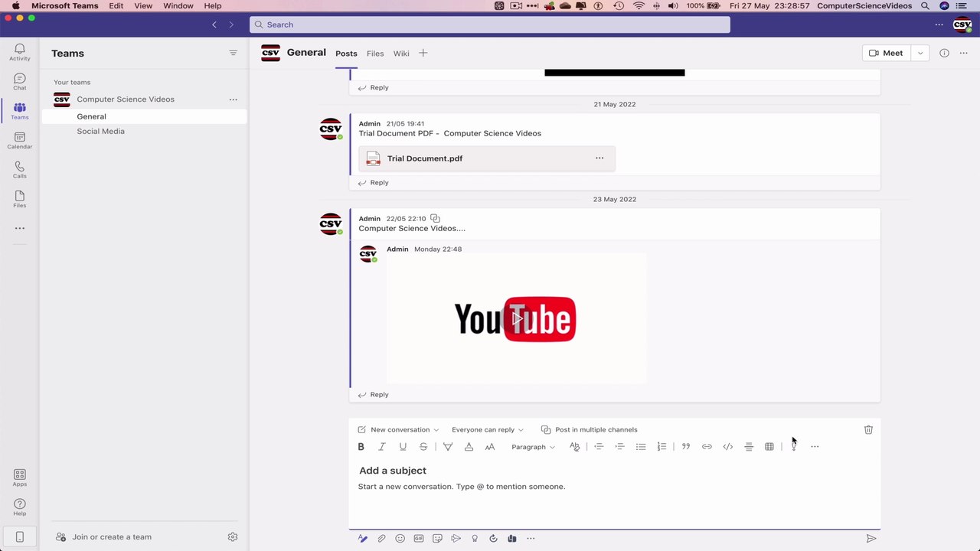Screen dimensions: 980x551
Task: Open Files in the left rail
Action: pos(20,200)
